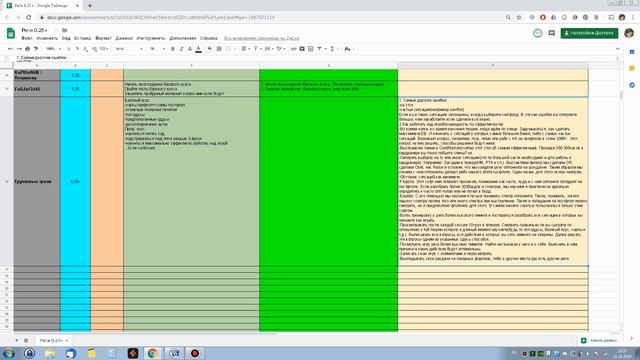Open comment history icon
This screenshot has height=360, width=640.
pyautogui.click(x=551, y=33)
